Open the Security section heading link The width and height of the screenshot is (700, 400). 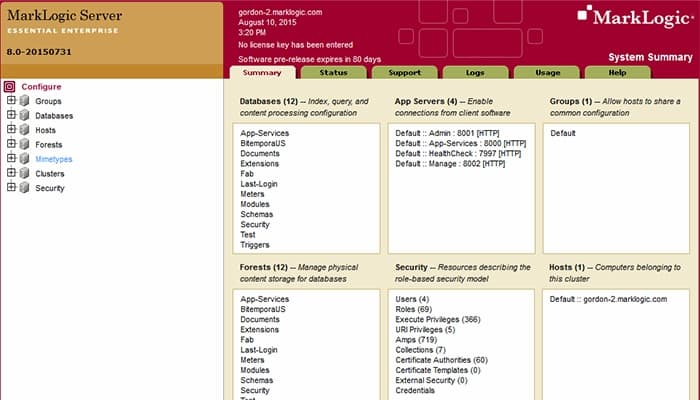point(411,267)
